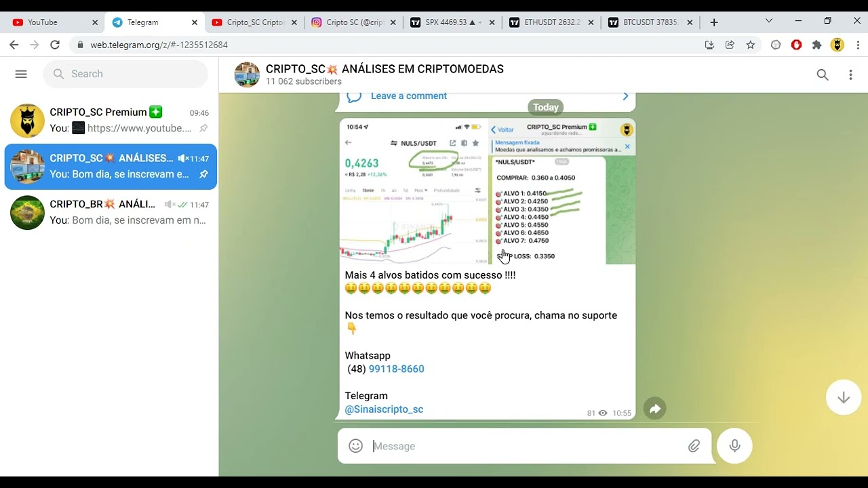This screenshot has height=488, width=868.
Task: Switch to the ETHUSDT browser tab
Action: click(x=552, y=22)
